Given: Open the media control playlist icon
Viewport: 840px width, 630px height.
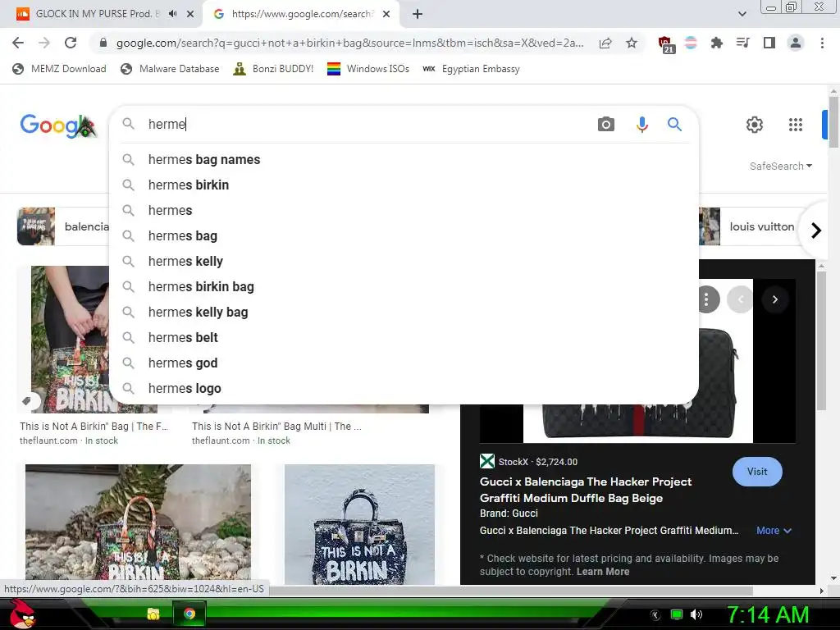Looking at the screenshot, I should click(x=742, y=43).
